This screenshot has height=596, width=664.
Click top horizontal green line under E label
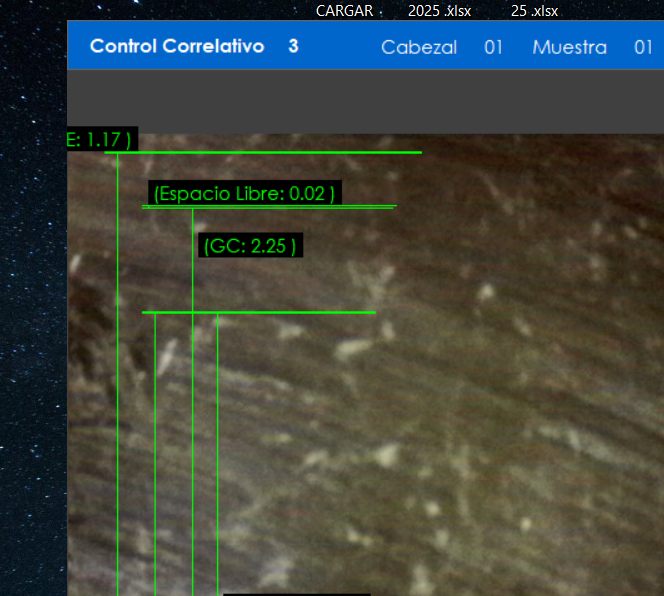300,153
